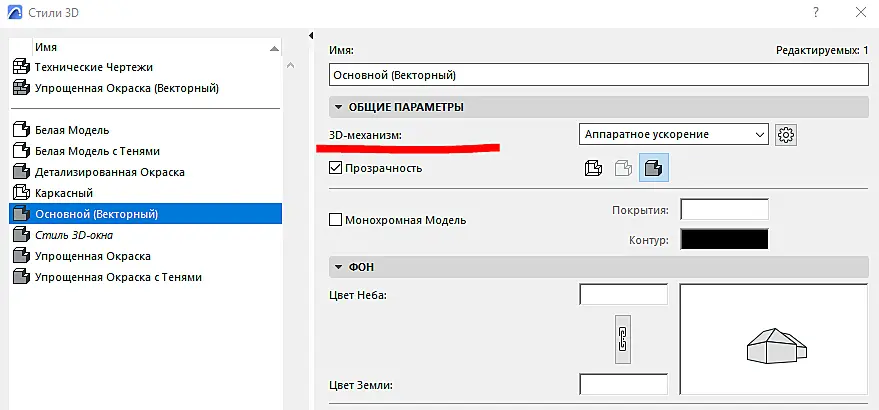Click the icon next to Технические Чертежи
This screenshot has width=879, height=410.
(21, 67)
